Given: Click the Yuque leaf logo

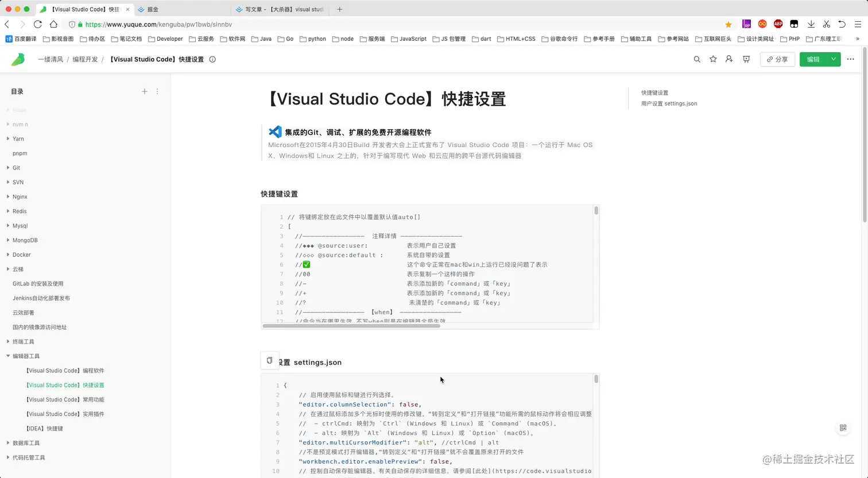Looking at the screenshot, I should [17, 59].
